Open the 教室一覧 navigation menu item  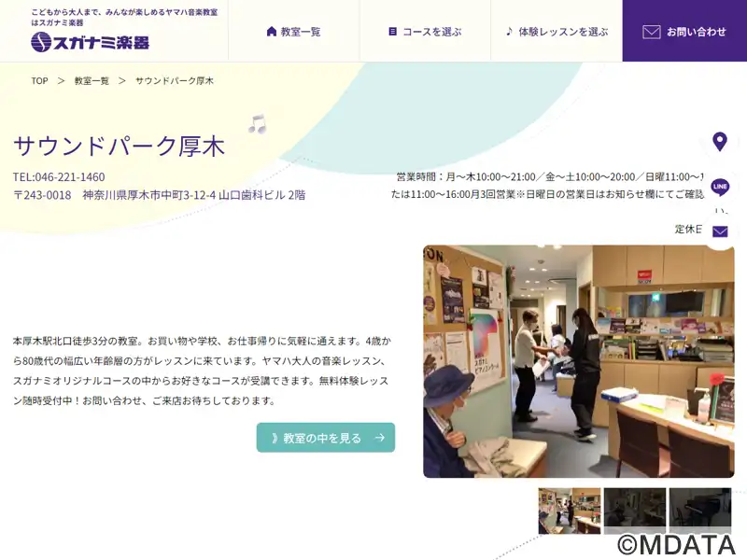(294, 32)
